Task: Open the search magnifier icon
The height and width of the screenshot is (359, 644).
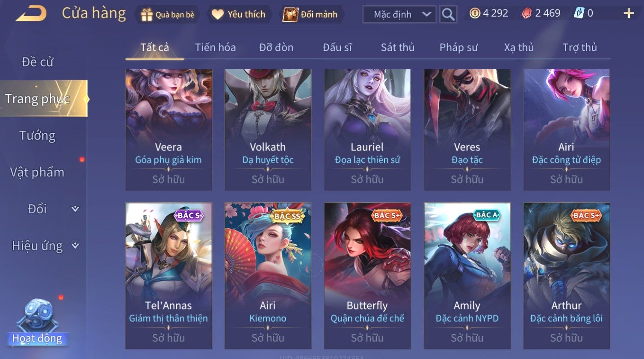Action: pyautogui.click(x=448, y=14)
